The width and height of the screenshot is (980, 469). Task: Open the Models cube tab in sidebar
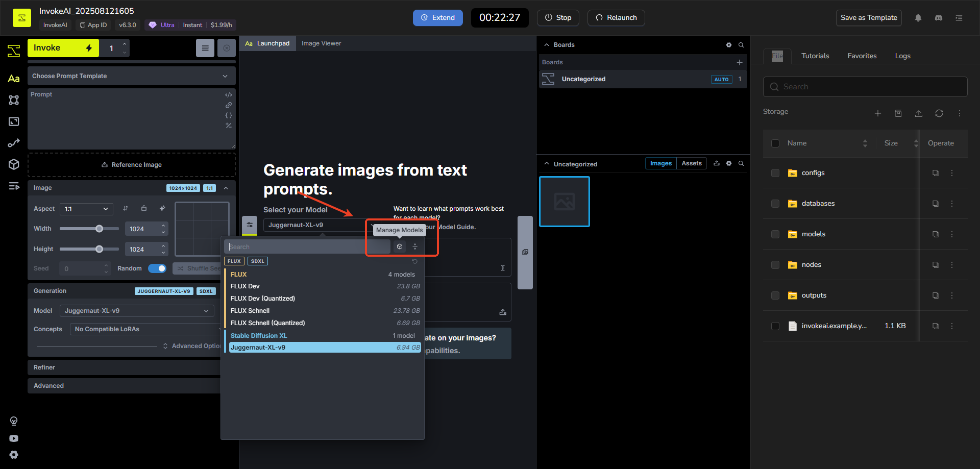coord(14,164)
